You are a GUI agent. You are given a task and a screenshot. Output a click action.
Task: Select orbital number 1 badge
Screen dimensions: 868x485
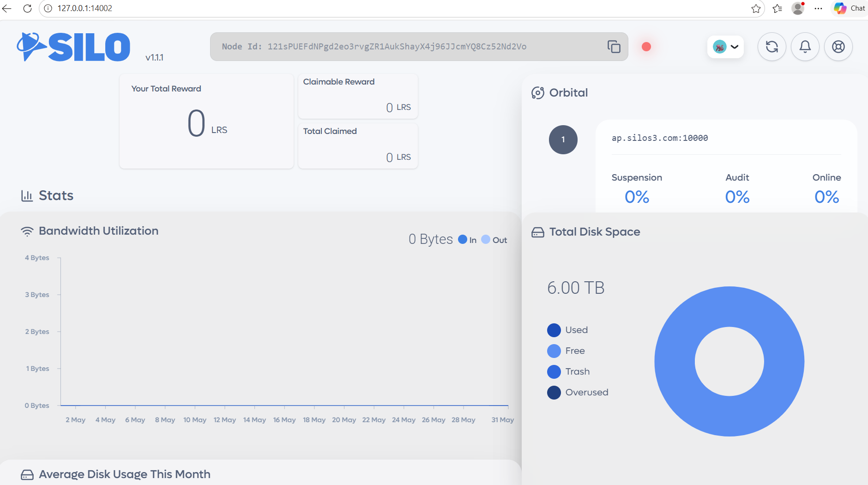(563, 139)
